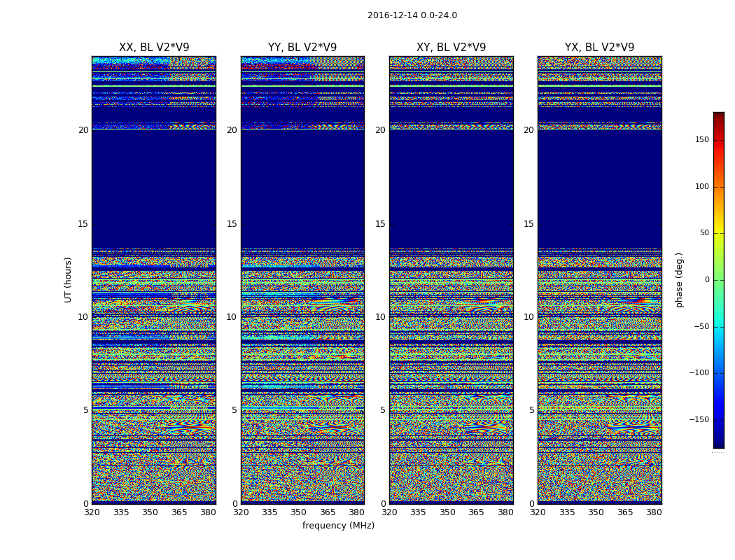The height and width of the screenshot is (560, 735).
Task: Click the YY phase waterfall plot
Action: click(x=302, y=280)
